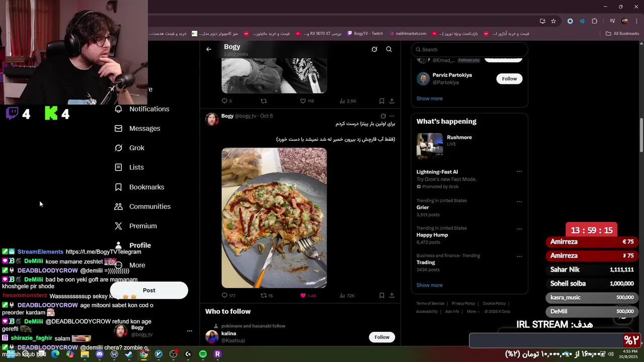Image resolution: width=644 pixels, height=362 pixels.
Task: Open the Trading trending topic
Action: 426,262
